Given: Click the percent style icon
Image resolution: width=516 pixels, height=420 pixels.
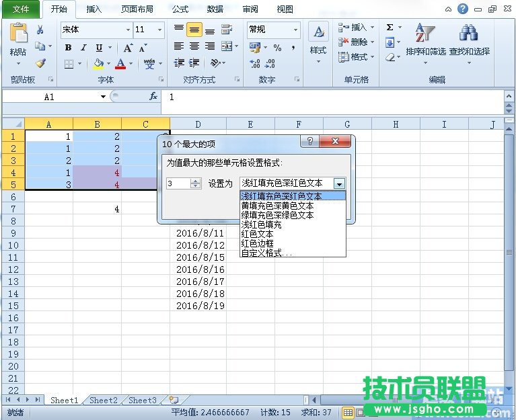Looking at the screenshot, I should pos(277,47).
